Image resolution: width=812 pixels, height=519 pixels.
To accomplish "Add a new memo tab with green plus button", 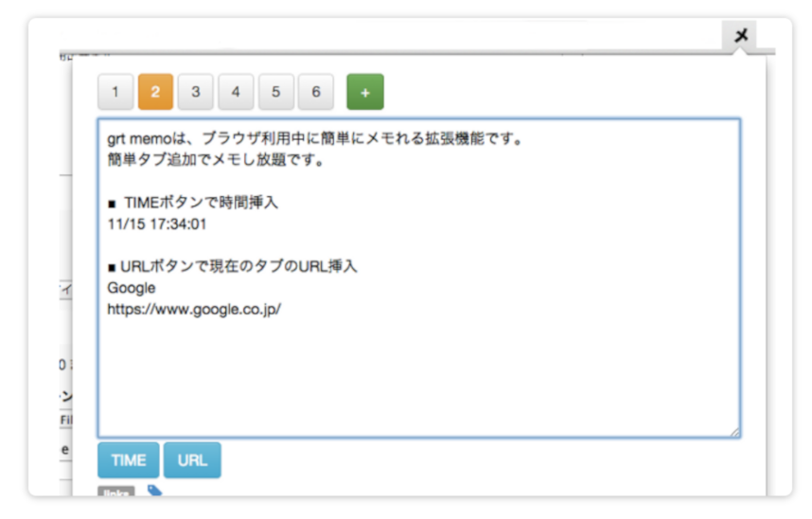I will click(365, 92).
